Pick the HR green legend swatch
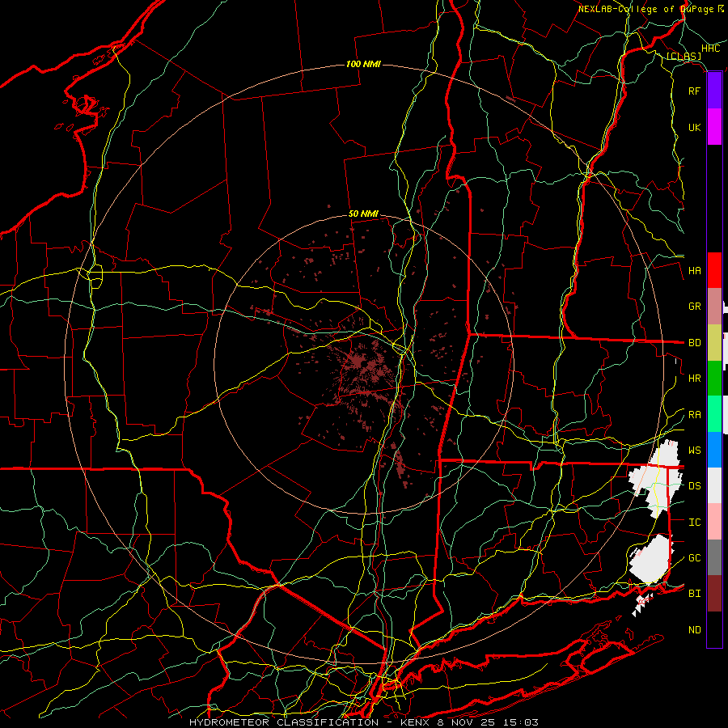The height and width of the screenshot is (728, 728). coord(714,379)
